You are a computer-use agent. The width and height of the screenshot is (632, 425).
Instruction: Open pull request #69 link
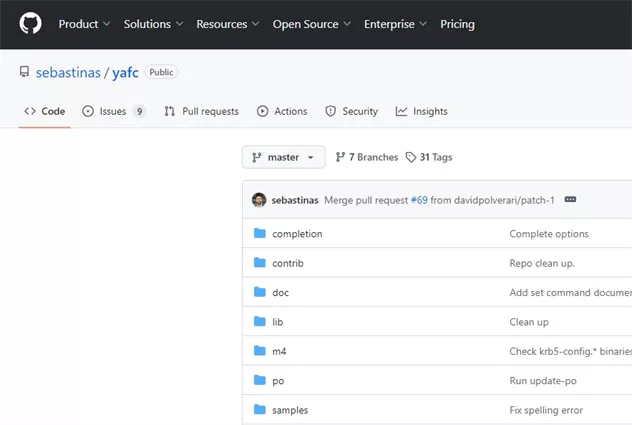419,200
